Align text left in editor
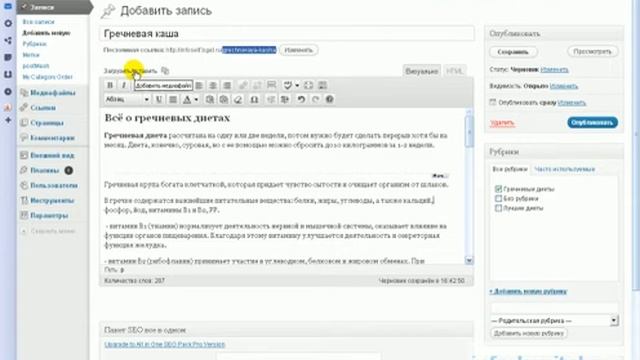 [199, 85]
